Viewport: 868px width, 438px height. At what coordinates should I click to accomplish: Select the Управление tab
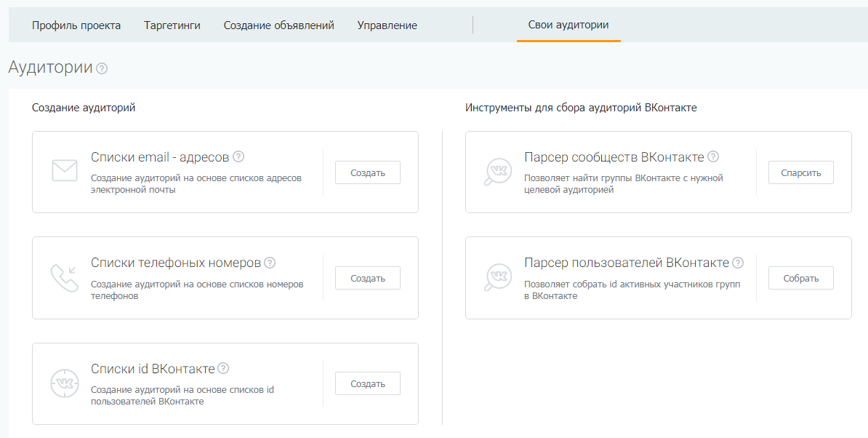[x=387, y=25]
